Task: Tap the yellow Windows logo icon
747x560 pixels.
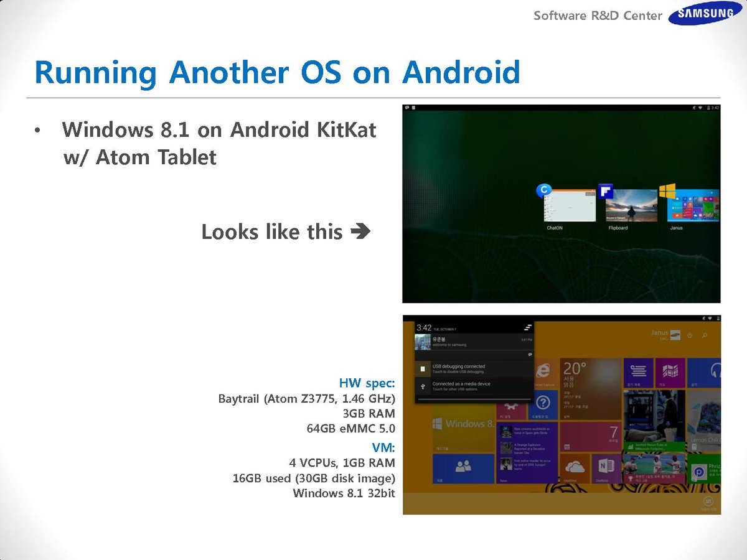Action: [667, 191]
